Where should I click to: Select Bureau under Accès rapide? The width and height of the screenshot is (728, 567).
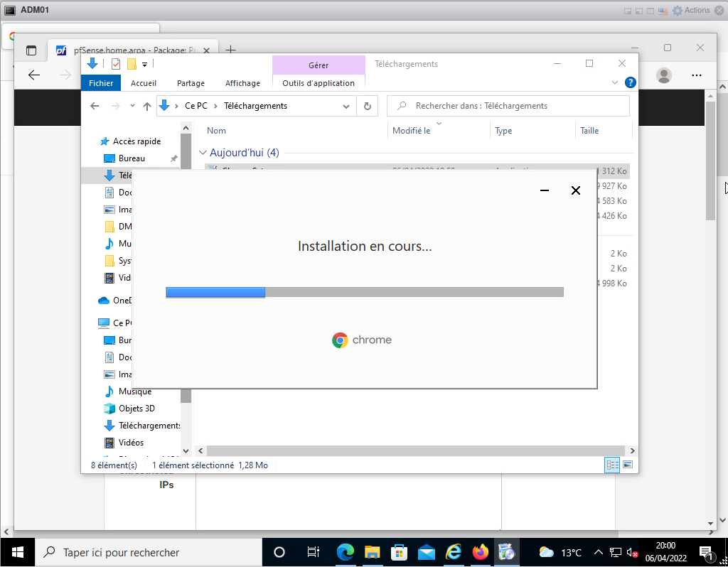[x=132, y=158]
